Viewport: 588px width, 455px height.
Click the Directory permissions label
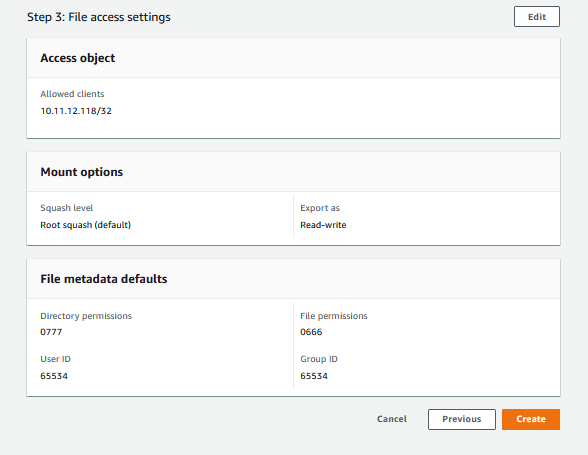pos(86,316)
